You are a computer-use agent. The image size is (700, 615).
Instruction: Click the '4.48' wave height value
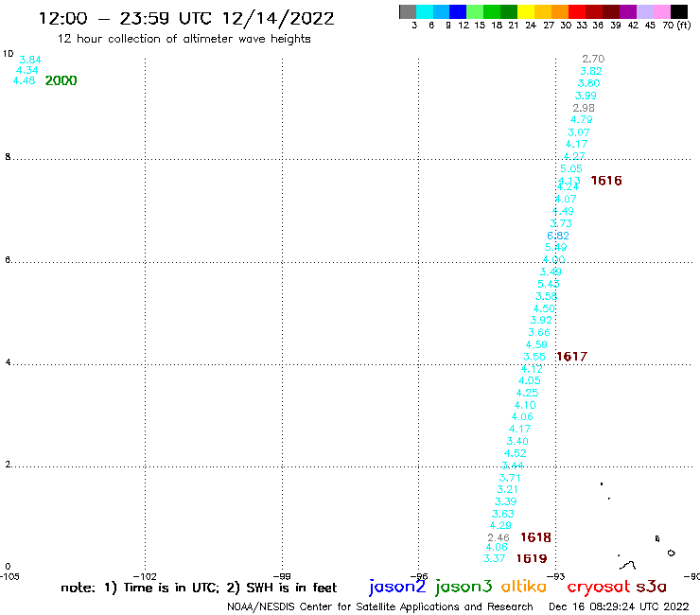point(24,80)
